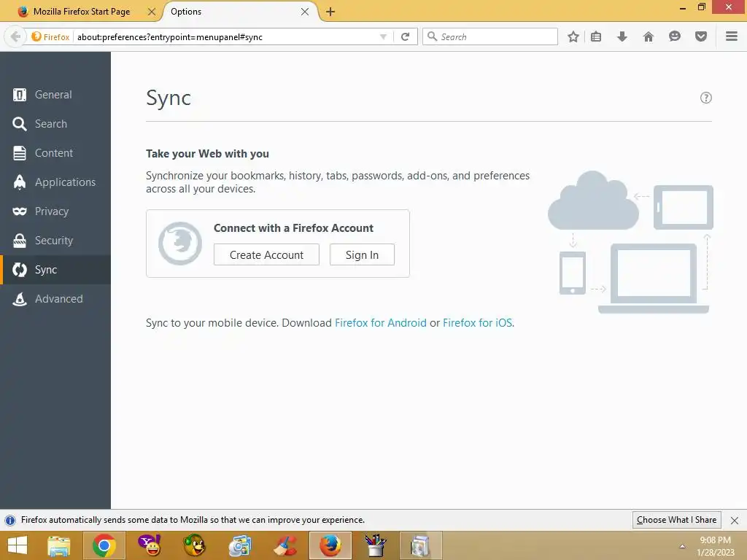Launch Google Chrome from the taskbar
The height and width of the screenshot is (560, 747).
(x=104, y=545)
